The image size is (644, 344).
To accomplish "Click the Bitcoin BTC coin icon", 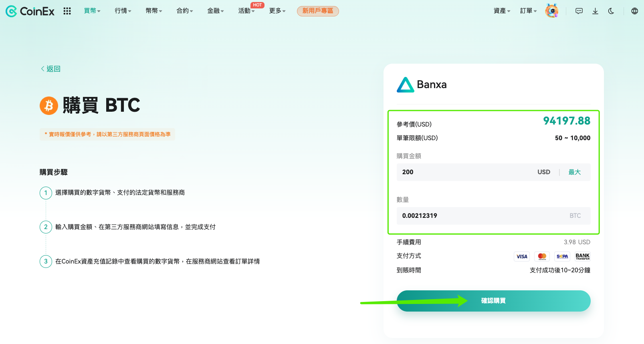I will pyautogui.click(x=49, y=105).
